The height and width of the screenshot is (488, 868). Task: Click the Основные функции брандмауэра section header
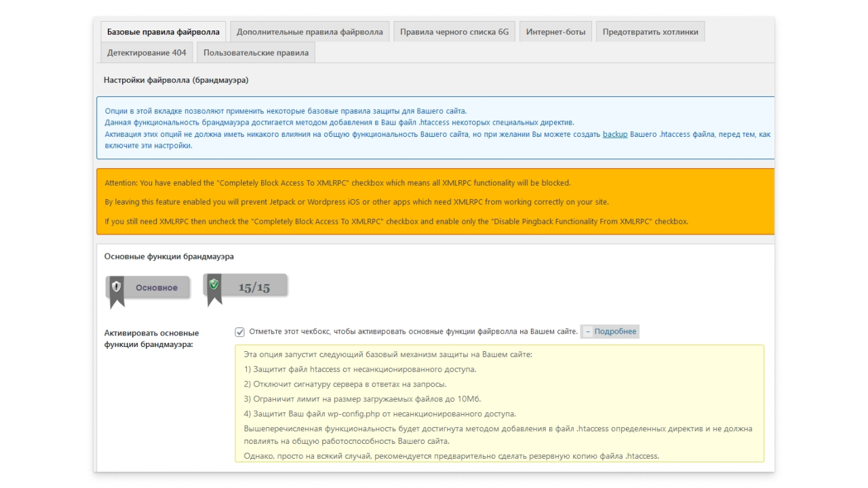[169, 256]
